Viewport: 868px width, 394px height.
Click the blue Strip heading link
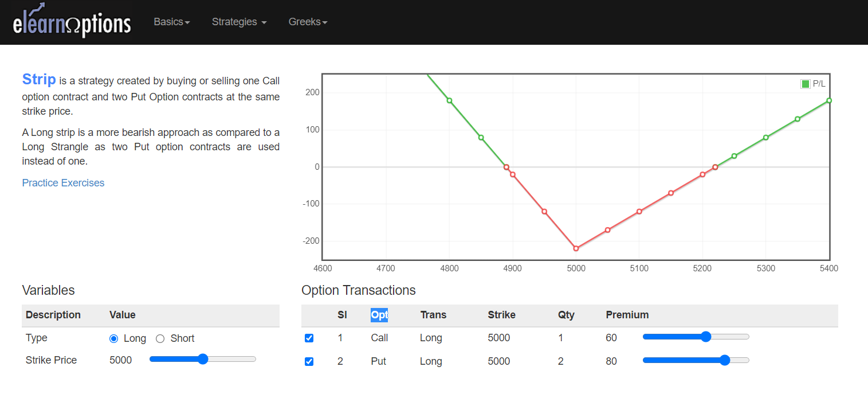[x=39, y=79]
